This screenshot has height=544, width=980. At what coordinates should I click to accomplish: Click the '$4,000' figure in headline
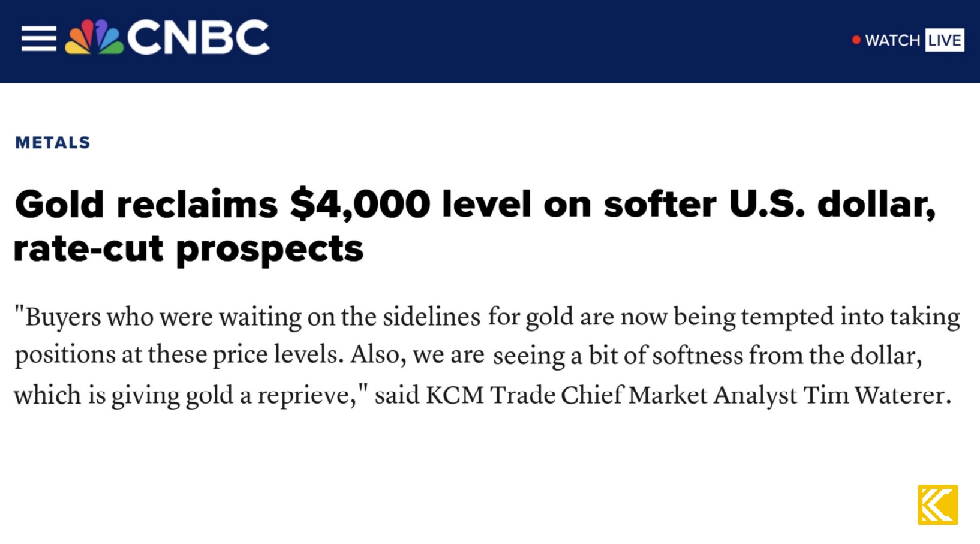point(360,204)
